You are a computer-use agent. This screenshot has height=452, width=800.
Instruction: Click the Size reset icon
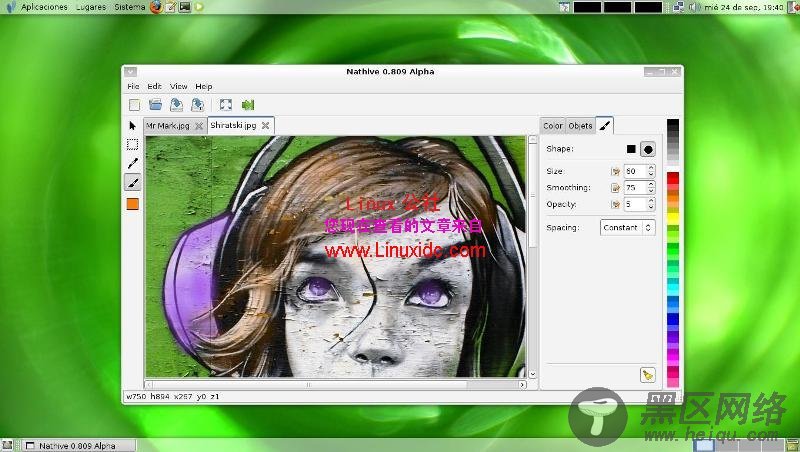(615, 171)
